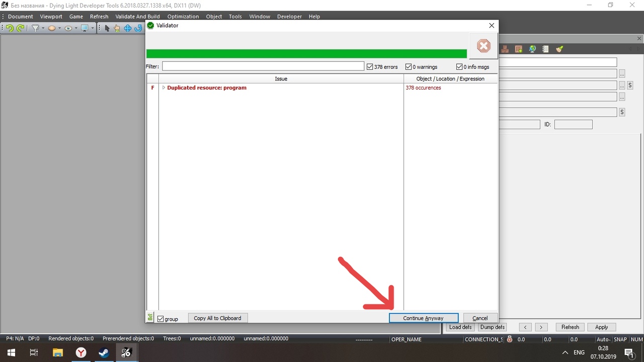Open the Validate And Build menu
The image size is (644, 362).
pos(138,17)
